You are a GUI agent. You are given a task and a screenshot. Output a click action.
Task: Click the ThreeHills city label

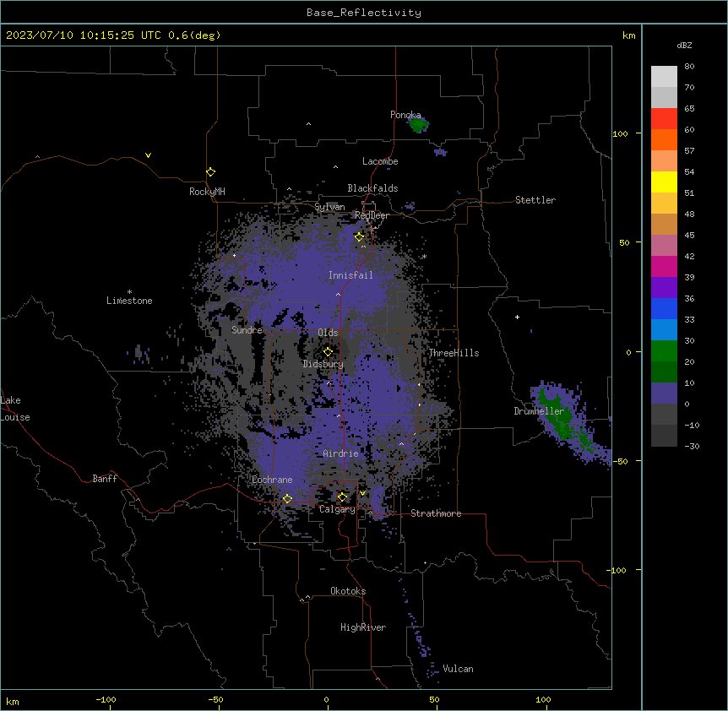pyautogui.click(x=454, y=353)
